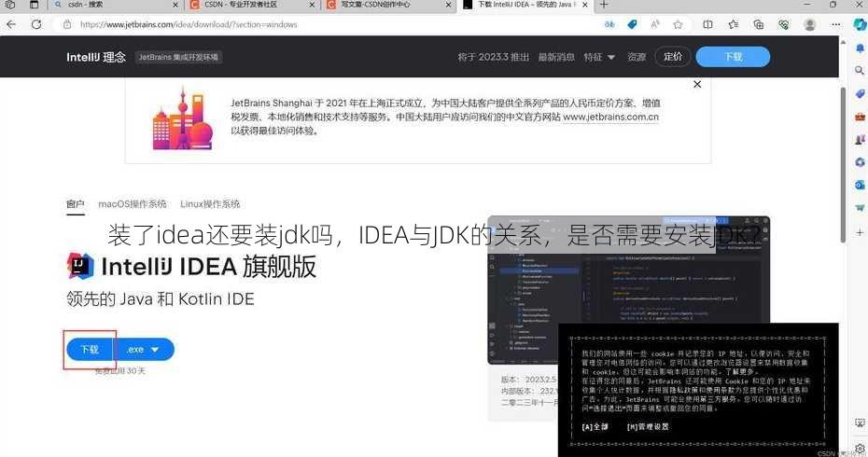This screenshot has height=457, width=868.
Task: Close the 'CSDN - 专业开发者社区' tab
Action: click(x=312, y=5)
